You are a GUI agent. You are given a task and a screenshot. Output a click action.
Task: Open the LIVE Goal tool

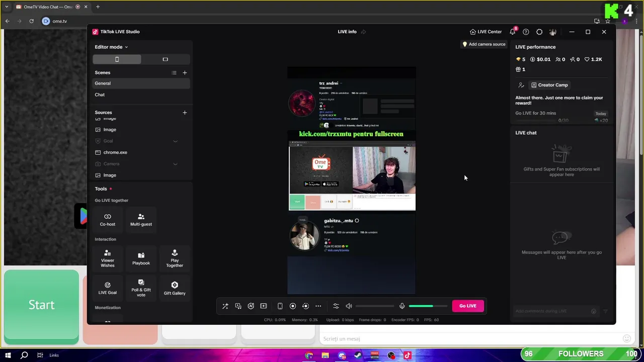click(x=108, y=288)
